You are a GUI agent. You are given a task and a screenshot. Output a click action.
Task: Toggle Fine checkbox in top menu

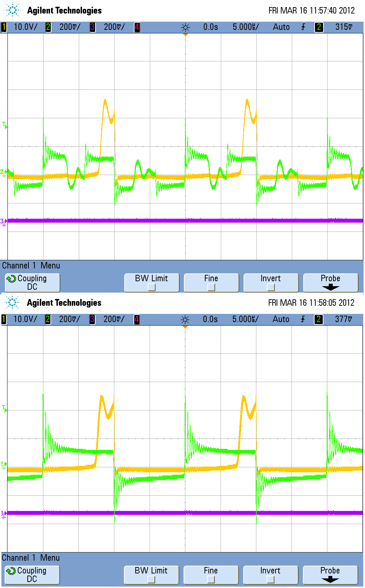pos(211,287)
